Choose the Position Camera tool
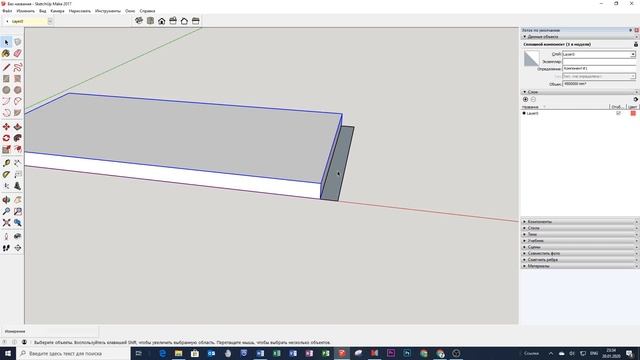The image size is (640, 360). tap(6, 236)
